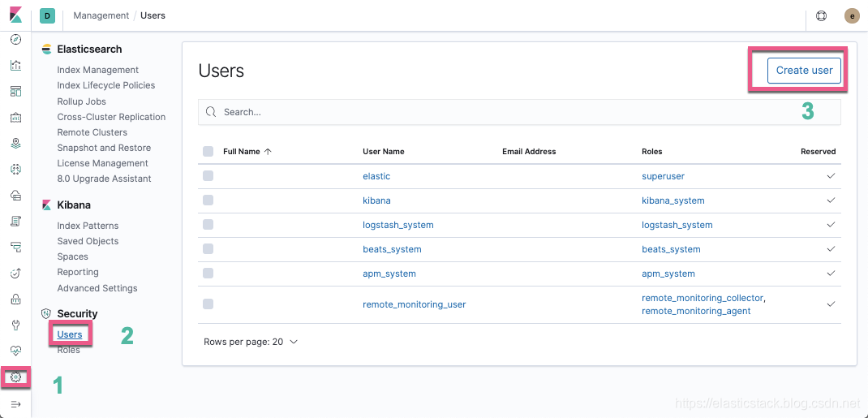Click the Management breadcrumb

101,15
